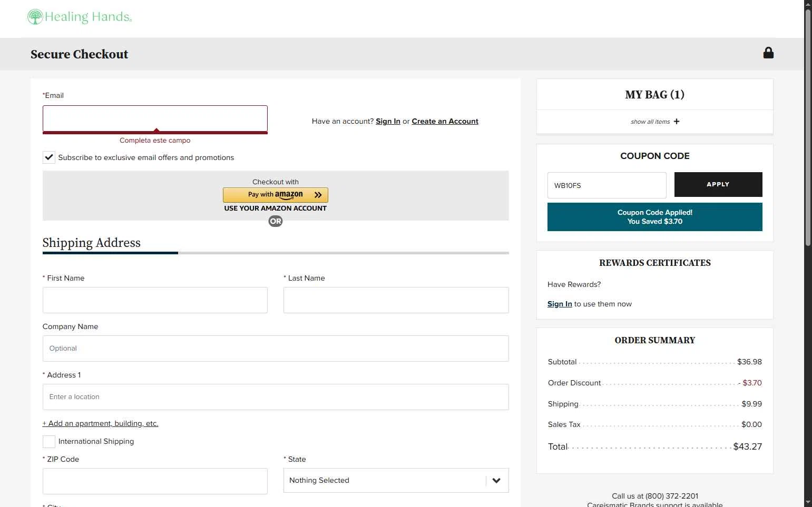Viewport: 812px width, 507px height.
Task: Click the Completa este campo error message
Action: [x=155, y=141]
